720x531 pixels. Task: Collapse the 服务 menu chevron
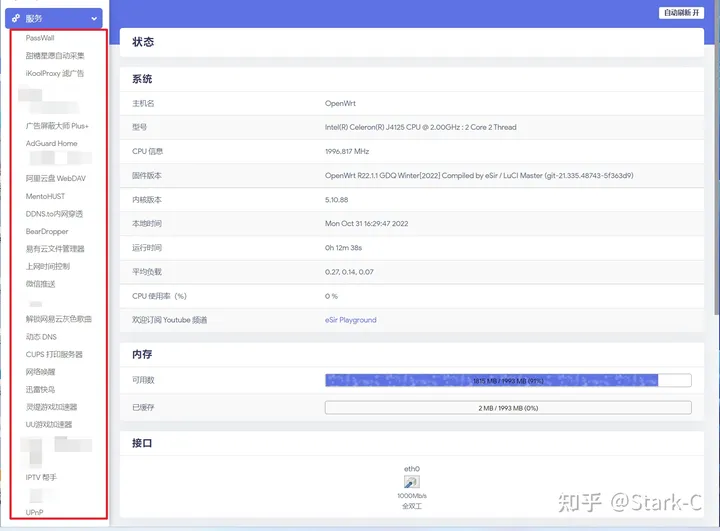(x=94, y=19)
